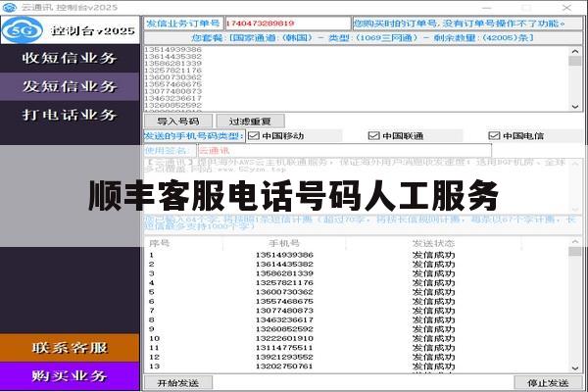This screenshot has width=588, height=392.
Task: Toggle the 中国移动 checkbox
Action: tap(254, 136)
